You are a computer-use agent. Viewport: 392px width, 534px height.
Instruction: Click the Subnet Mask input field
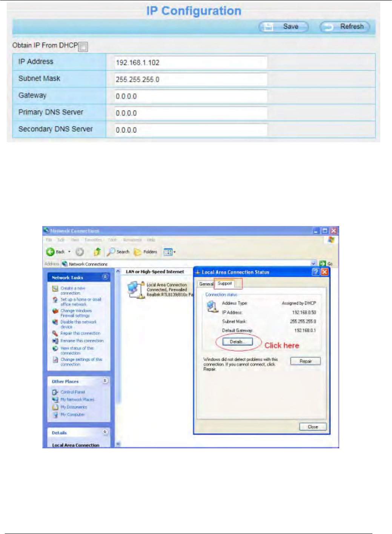[191, 79]
